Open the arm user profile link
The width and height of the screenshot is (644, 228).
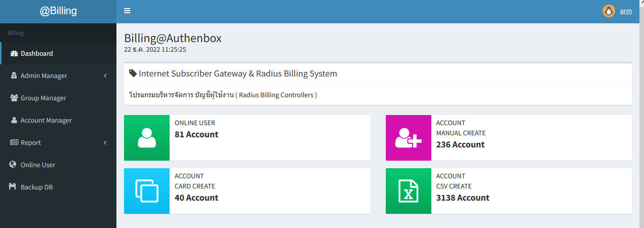click(x=626, y=11)
